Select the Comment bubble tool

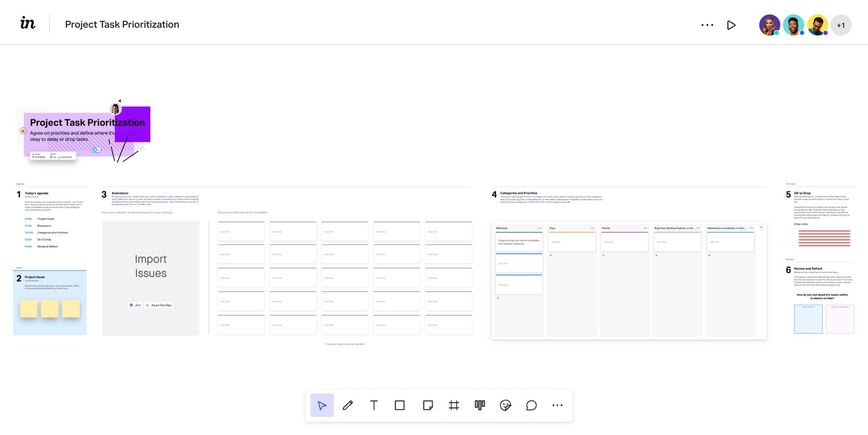coord(531,405)
